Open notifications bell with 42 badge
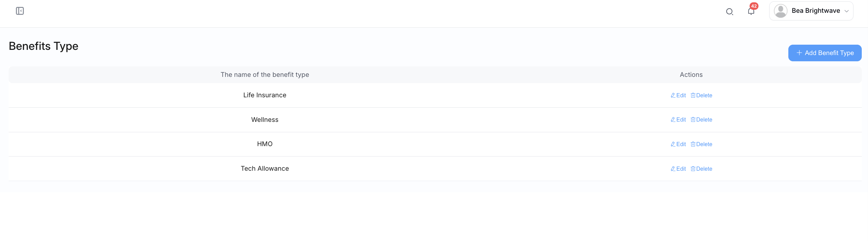This screenshot has width=868, height=241. [751, 11]
